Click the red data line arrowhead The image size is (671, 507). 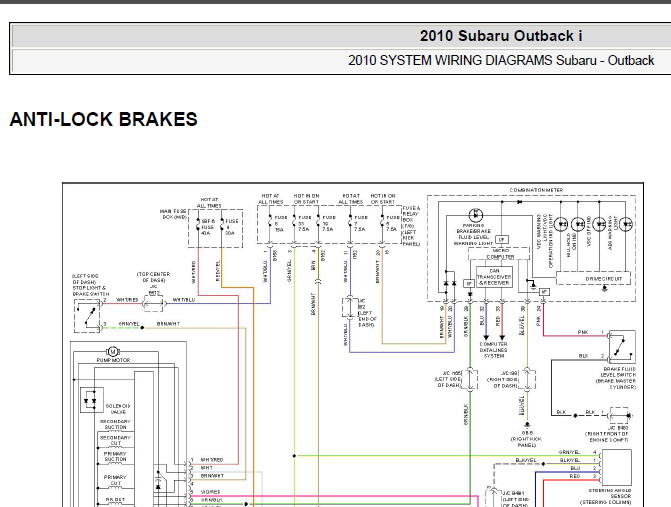click(502, 338)
